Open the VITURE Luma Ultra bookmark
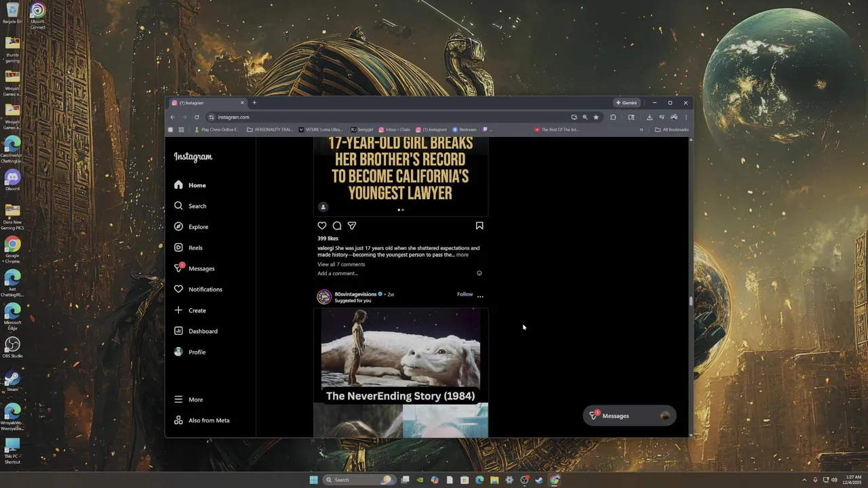Screen dimensions: 868x488 (x=321, y=129)
